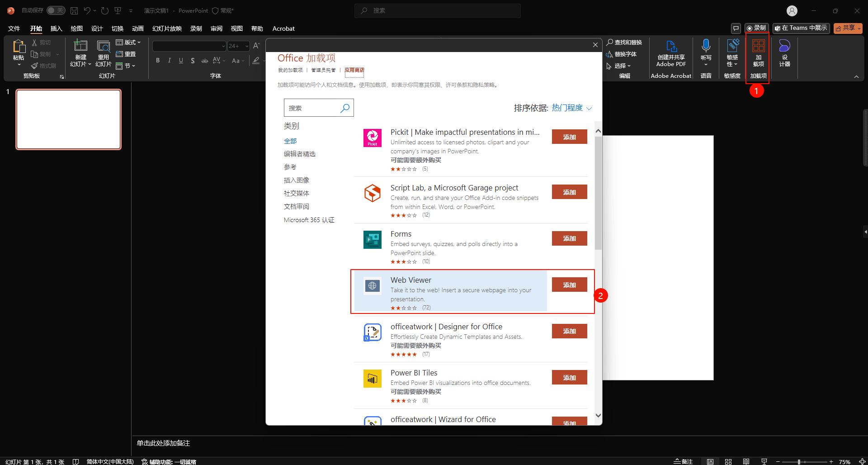Switch to 我的加载项 tab in dialog
The image size is (868, 465).
(290, 70)
